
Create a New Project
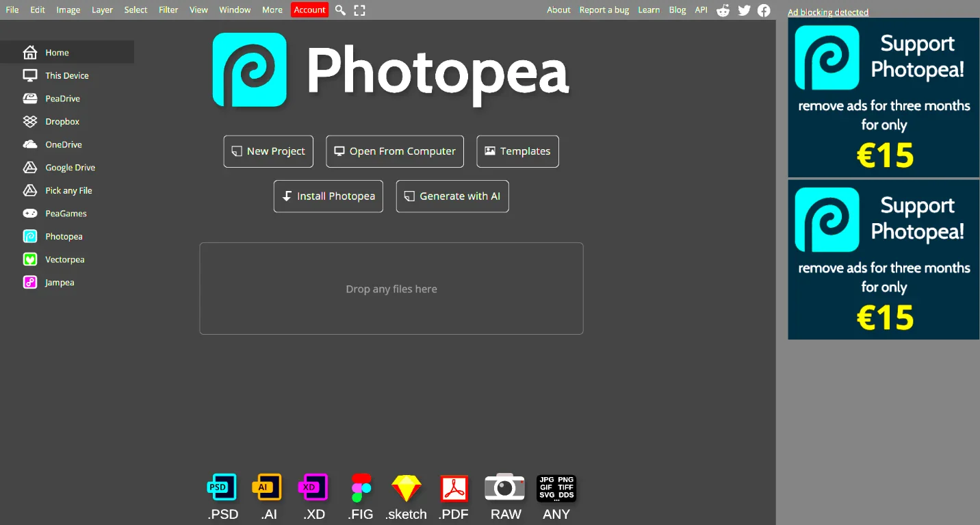268,151
